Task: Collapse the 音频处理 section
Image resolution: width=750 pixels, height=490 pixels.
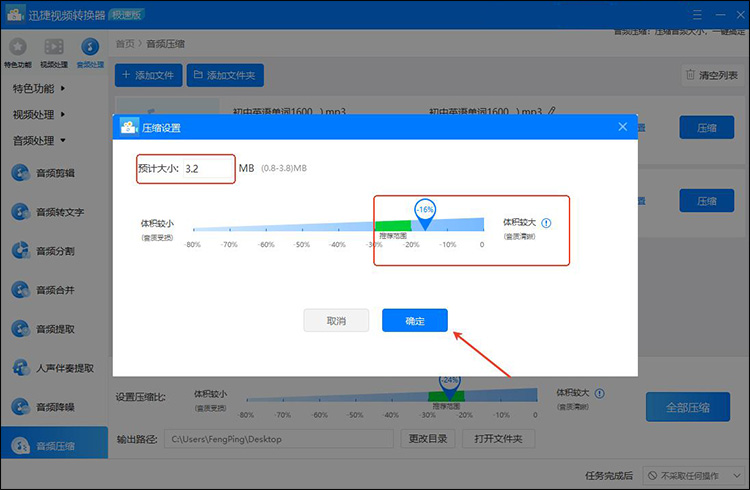Action: 40,140
